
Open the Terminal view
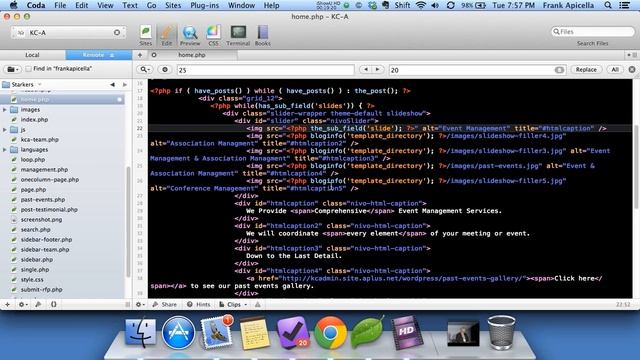238,36
